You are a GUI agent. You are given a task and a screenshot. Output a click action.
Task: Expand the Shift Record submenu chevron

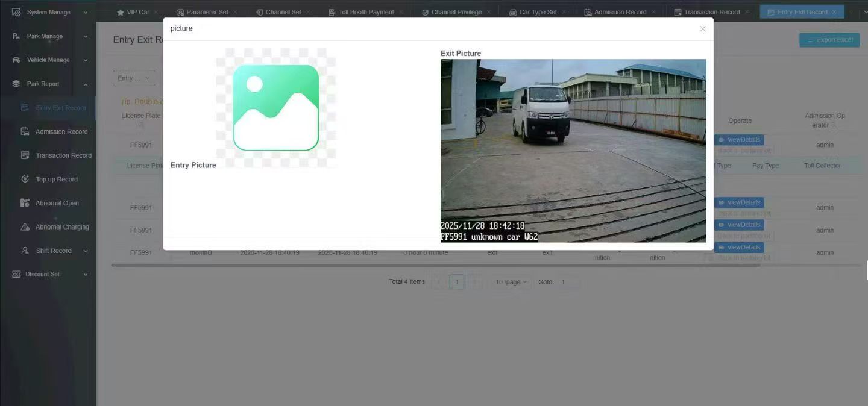pyautogui.click(x=86, y=251)
